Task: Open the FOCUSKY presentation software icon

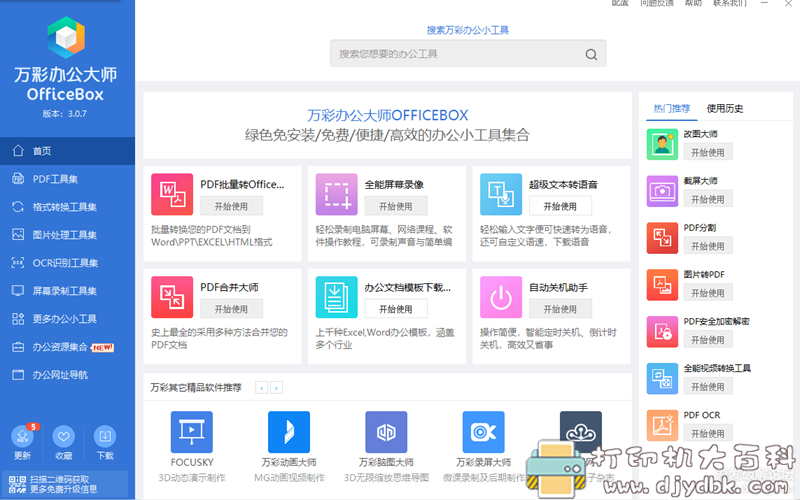Action: (x=192, y=432)
